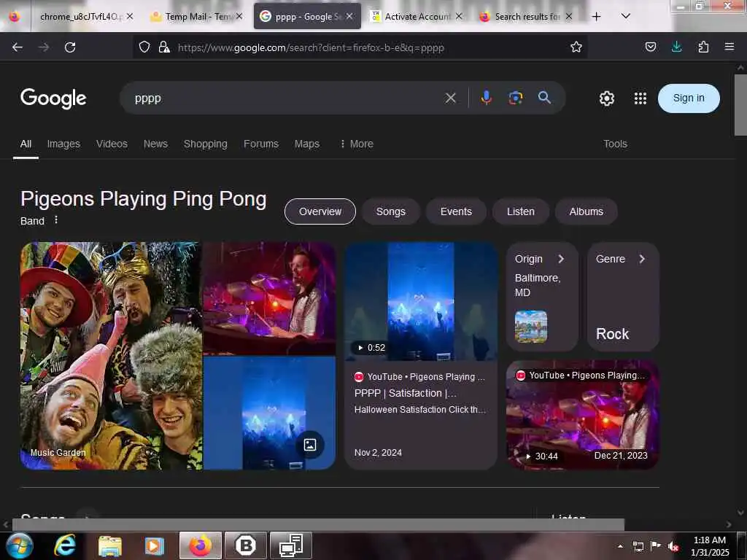This screenshot has height=560, width=747.
Task: Select the Events chip
Action: (456, 211)
